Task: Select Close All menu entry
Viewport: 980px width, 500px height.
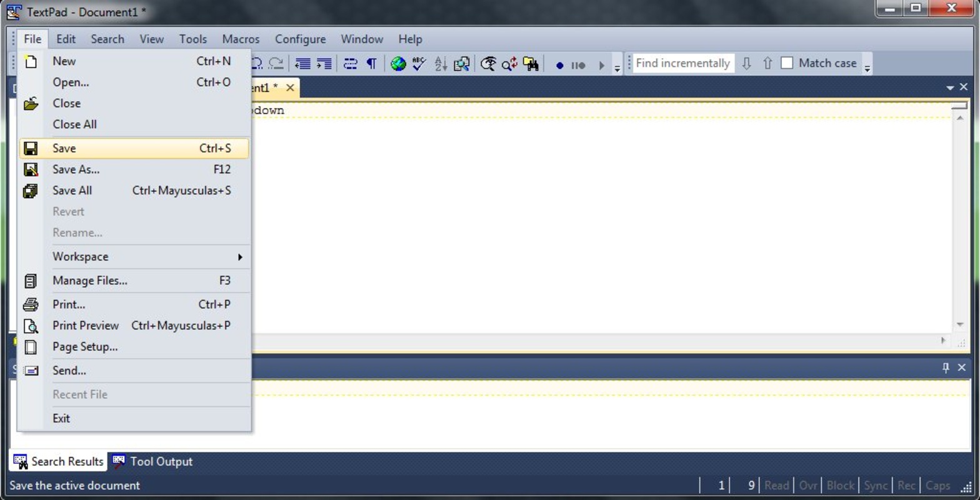Action: tap(134, 124)
